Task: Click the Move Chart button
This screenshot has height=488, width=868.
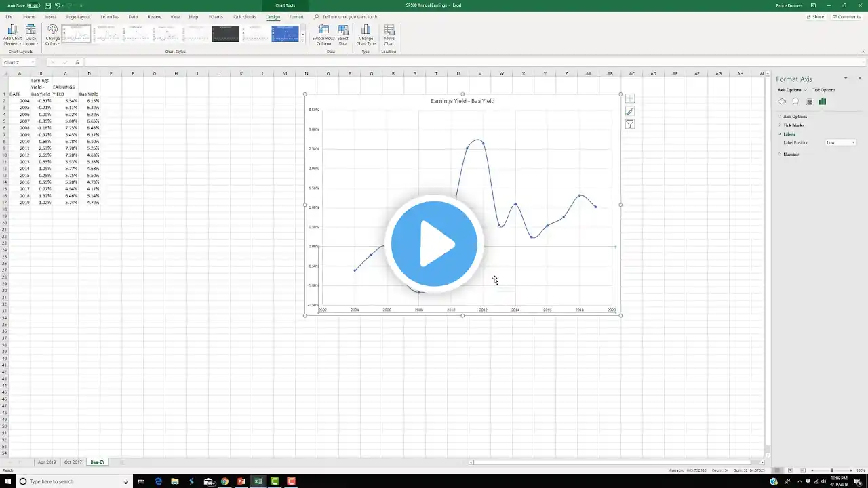Action: (389, 35)
